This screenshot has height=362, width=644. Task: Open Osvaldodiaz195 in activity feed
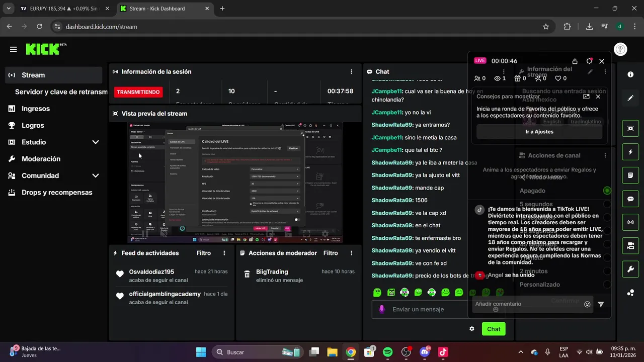[x=171, y=276]
